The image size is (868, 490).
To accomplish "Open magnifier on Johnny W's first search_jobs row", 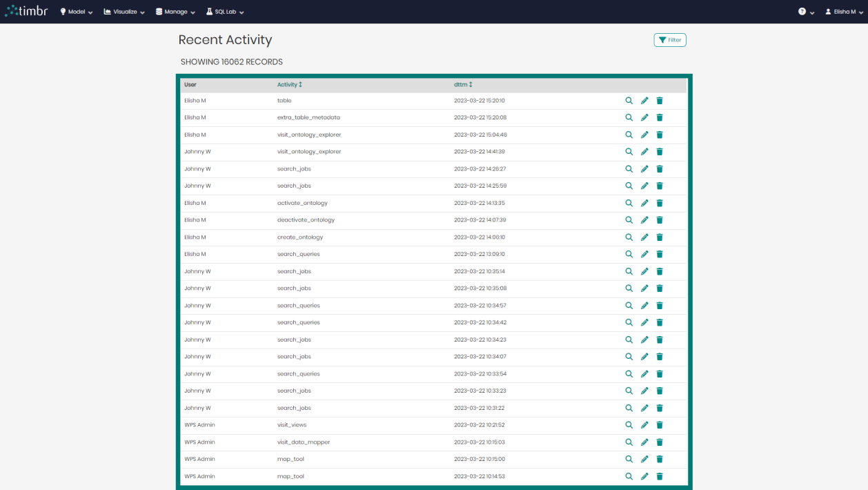I will tap(629, 168).
